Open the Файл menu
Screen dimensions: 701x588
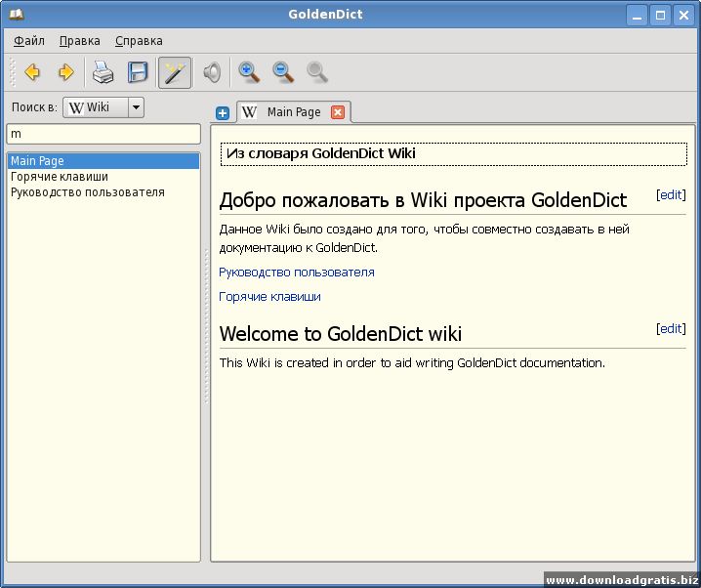[x=28, y=41]
